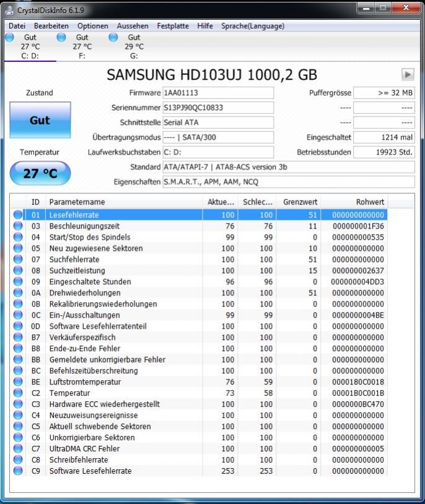Click status icon of Rekalibrierungswiederholungen row

[x=18, y=304]
